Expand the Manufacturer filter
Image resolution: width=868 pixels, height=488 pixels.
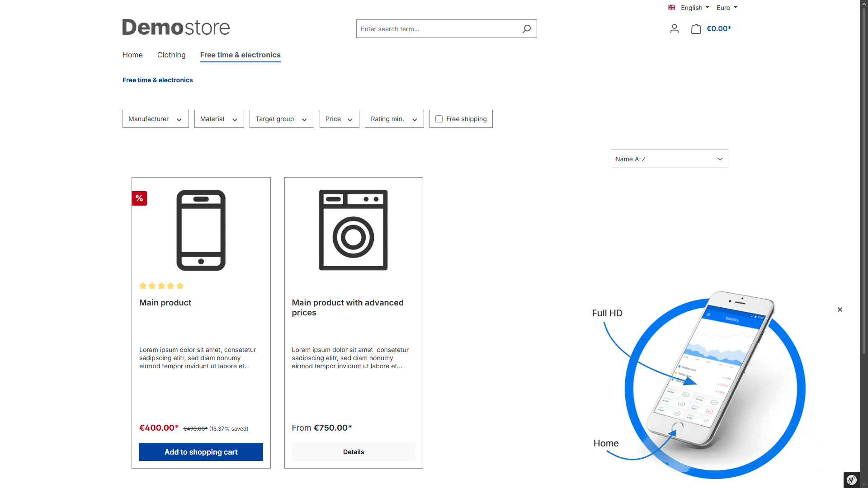coord(156,119)
